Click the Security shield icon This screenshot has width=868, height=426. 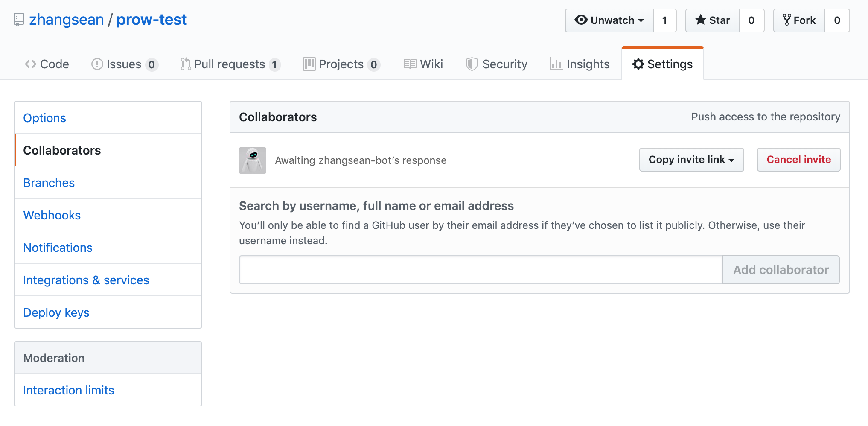click(x=472, y=64)
